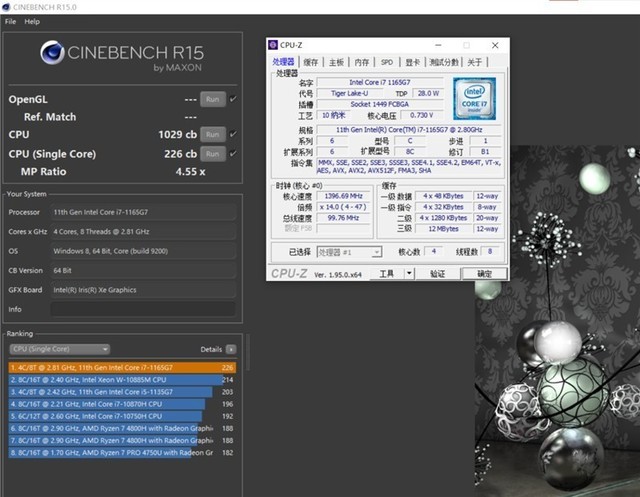Click the Info input field in Your System

[x=143, y=309]
